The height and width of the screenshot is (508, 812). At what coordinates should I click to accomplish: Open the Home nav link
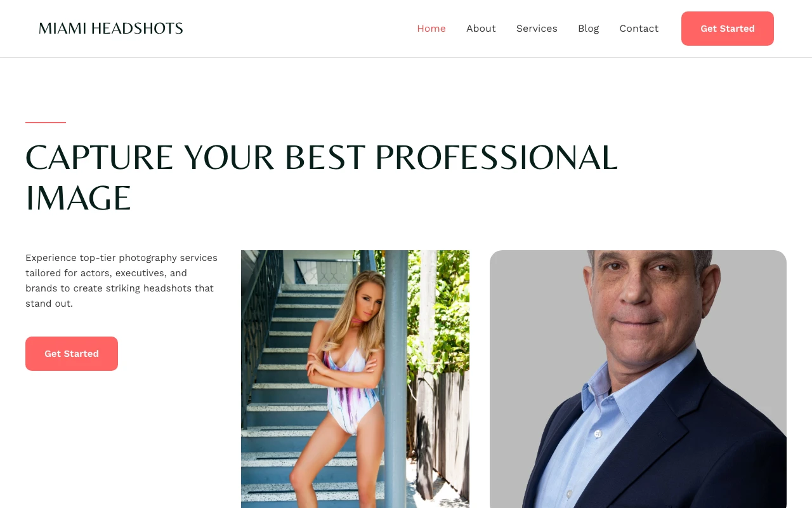point(431,29)
